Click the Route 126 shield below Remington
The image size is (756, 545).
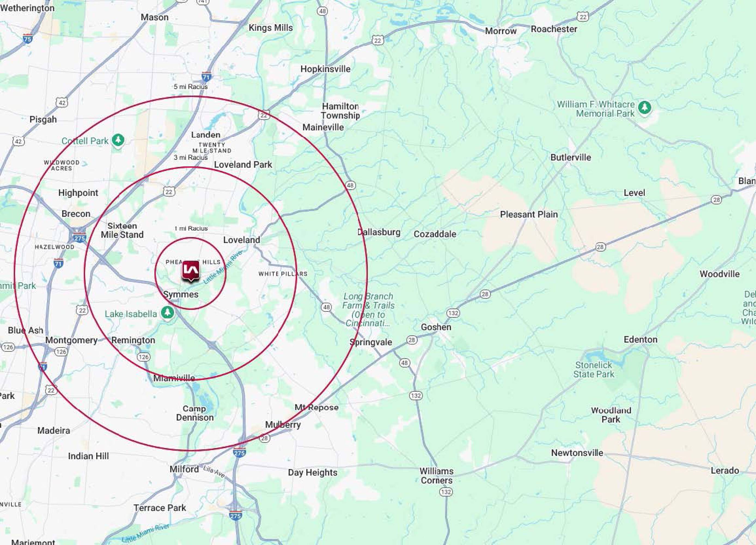point(143,357)
